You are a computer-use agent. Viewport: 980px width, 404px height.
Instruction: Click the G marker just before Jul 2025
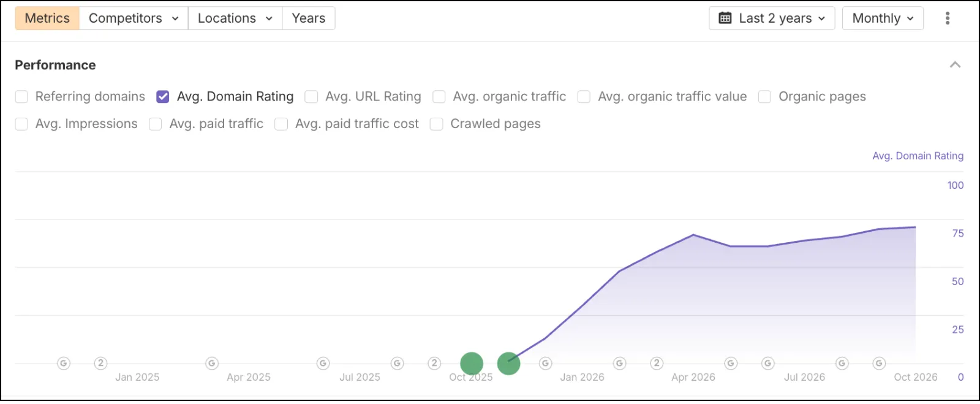323,364
